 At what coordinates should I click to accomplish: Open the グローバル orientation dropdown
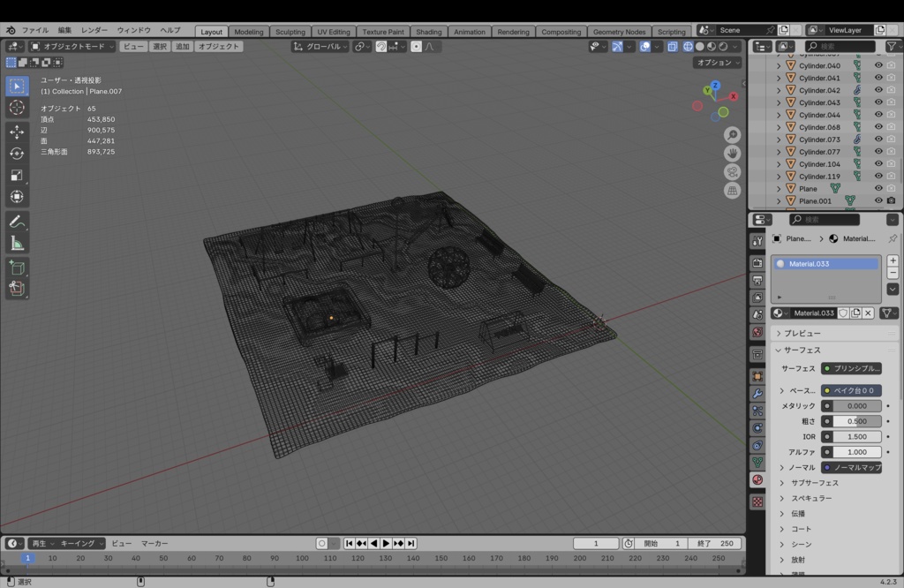coord(320,47)
